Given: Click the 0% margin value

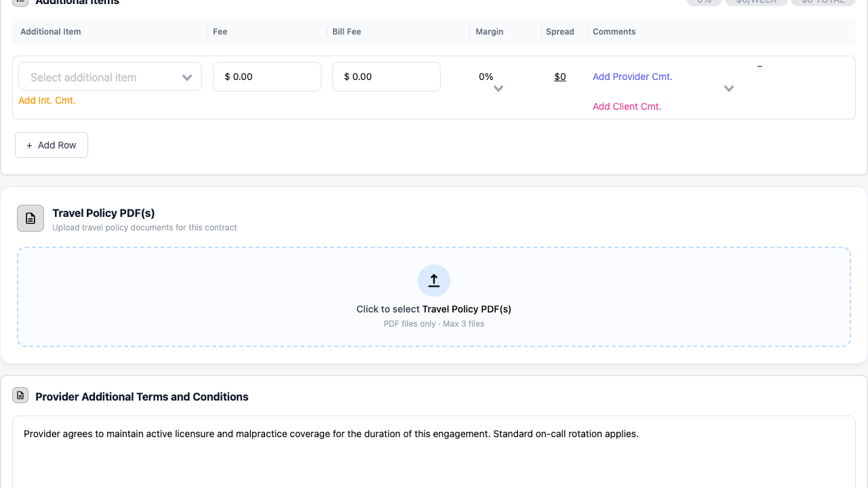Looking at the screenshot, I should tap(486, 77).
